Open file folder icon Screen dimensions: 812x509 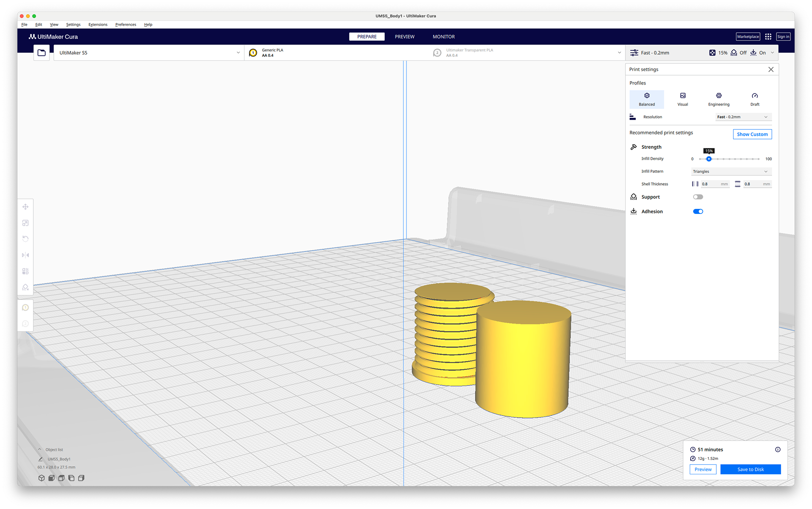41,53
